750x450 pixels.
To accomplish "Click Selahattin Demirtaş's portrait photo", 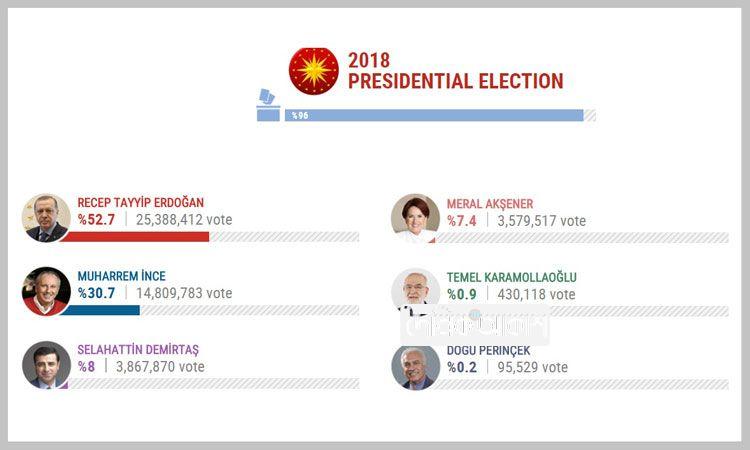I will click(x=46, y=364).
